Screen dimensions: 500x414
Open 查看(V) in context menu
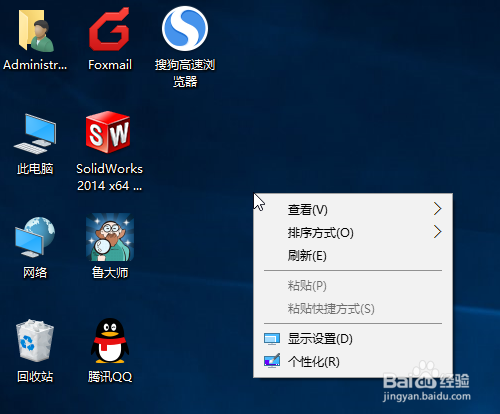[353, 210]
